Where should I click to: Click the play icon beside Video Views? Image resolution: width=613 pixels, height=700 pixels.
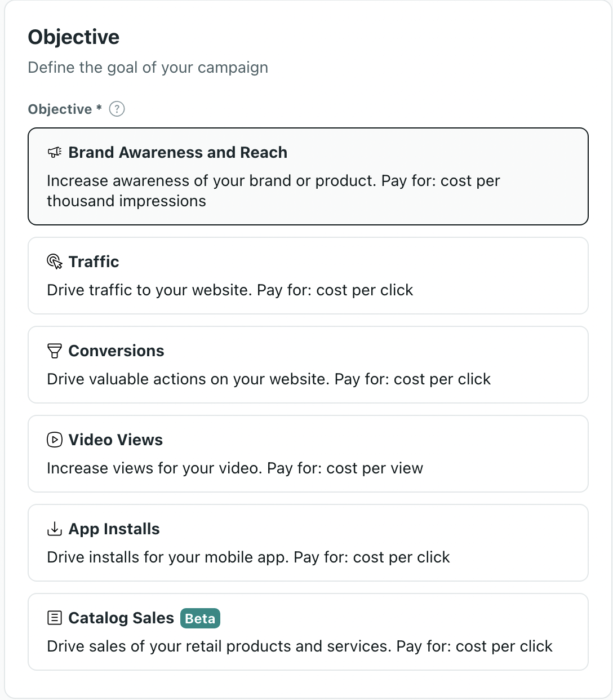[55, 440]
